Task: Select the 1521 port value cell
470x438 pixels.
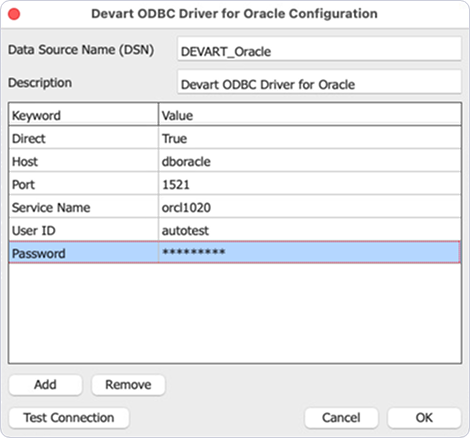Action: [310, 184]
